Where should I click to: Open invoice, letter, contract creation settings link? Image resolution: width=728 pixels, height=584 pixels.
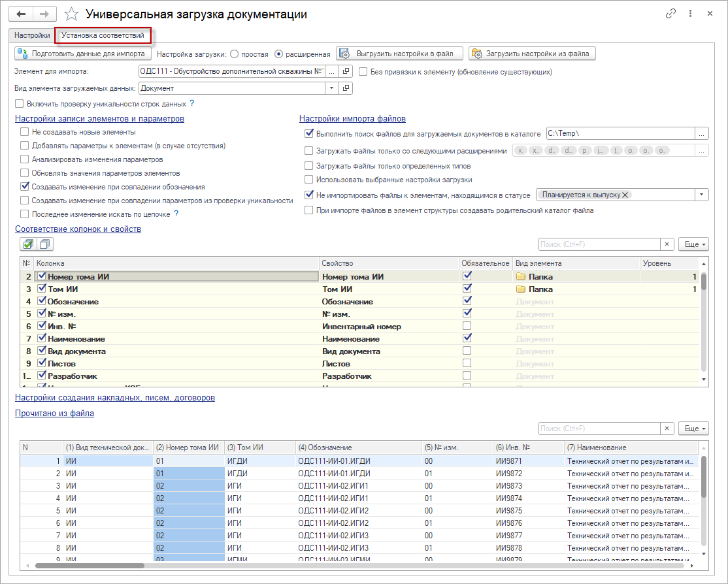tap(114, 397)
